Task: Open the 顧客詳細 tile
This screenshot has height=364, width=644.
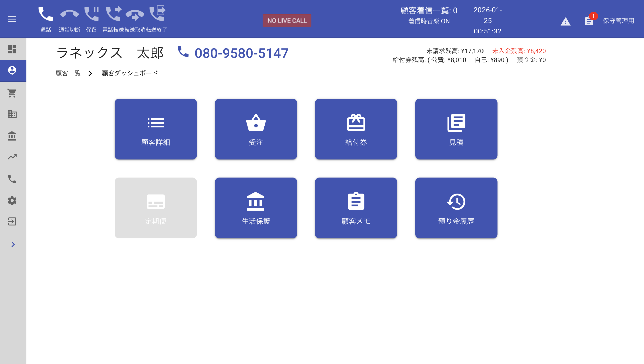Action: tap(156, 129)
